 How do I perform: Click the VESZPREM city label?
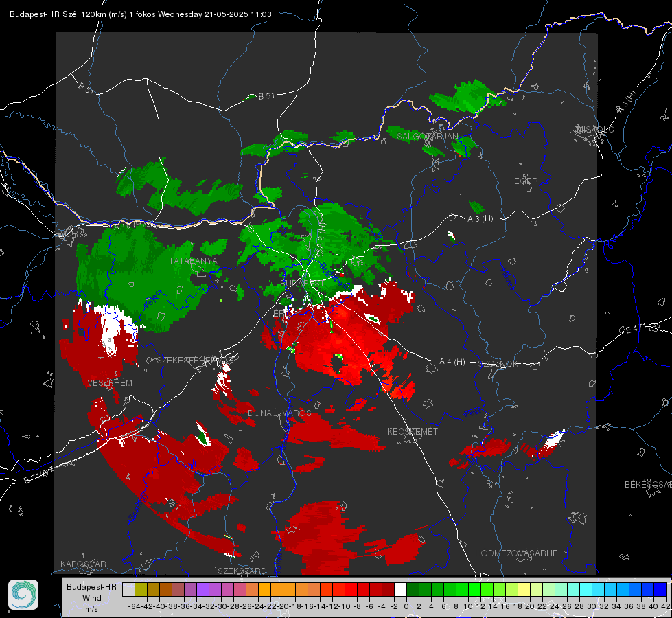pyautogui.click(x=110, y=383)
